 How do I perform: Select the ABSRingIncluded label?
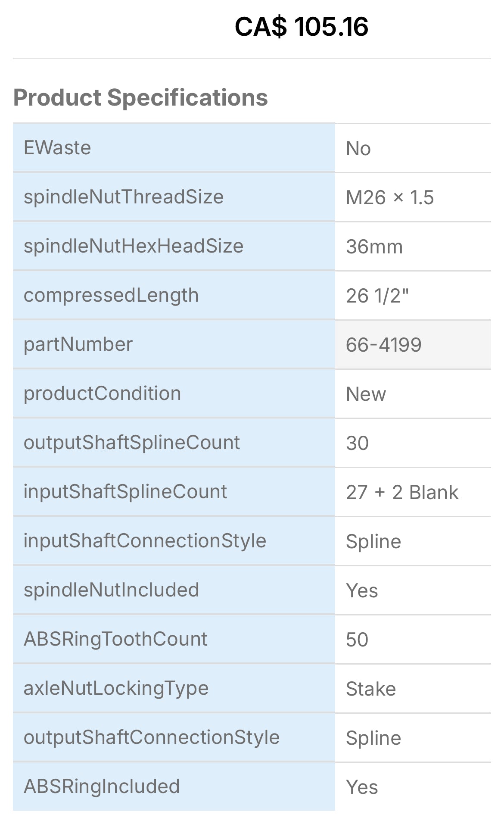(x=102, y=787)
